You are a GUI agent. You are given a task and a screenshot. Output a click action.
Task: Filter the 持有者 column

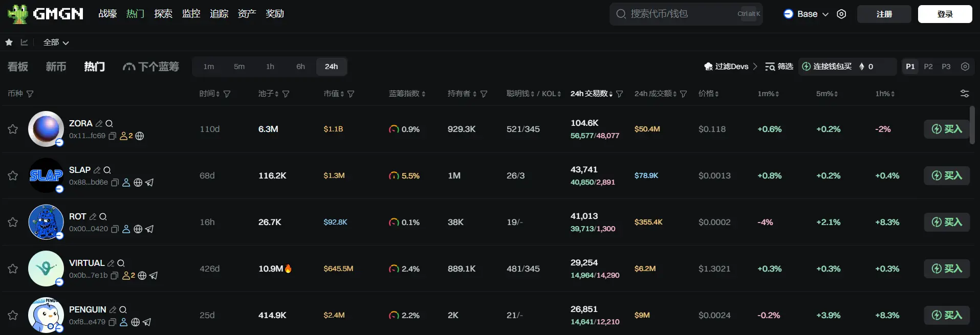484,94
